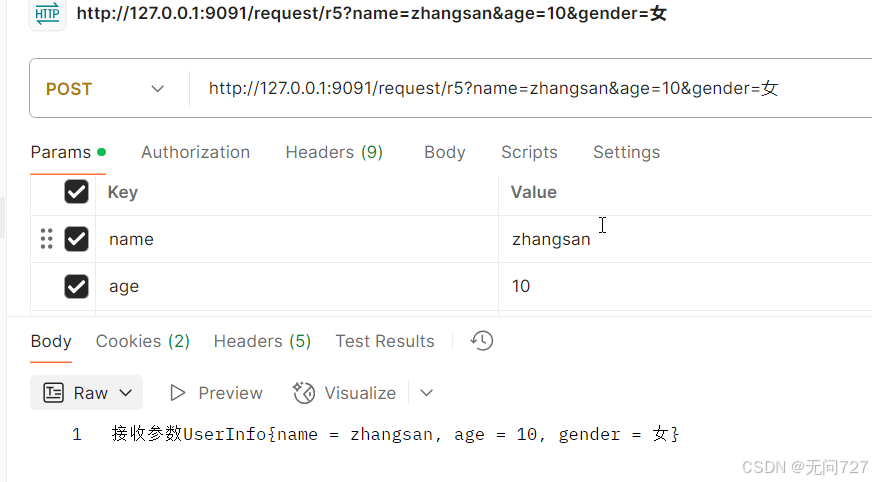Open the dropdown arrow next to Visualize
872x482 pixels.
click(x=427, y=393)
